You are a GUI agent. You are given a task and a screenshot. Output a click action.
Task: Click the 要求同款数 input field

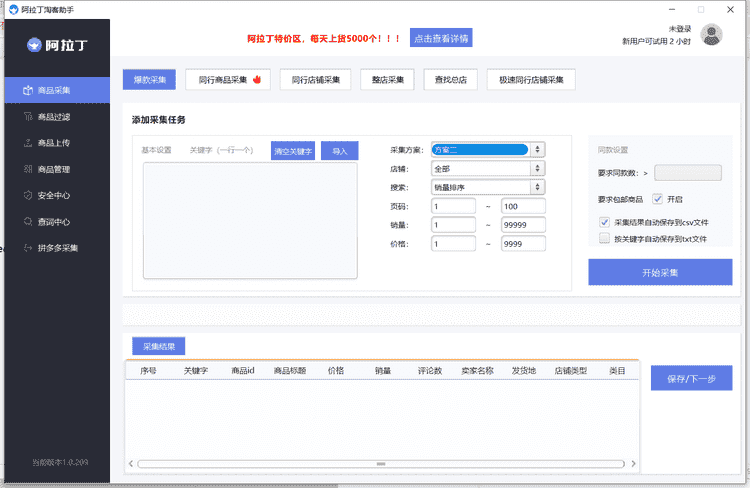(688, 173)
